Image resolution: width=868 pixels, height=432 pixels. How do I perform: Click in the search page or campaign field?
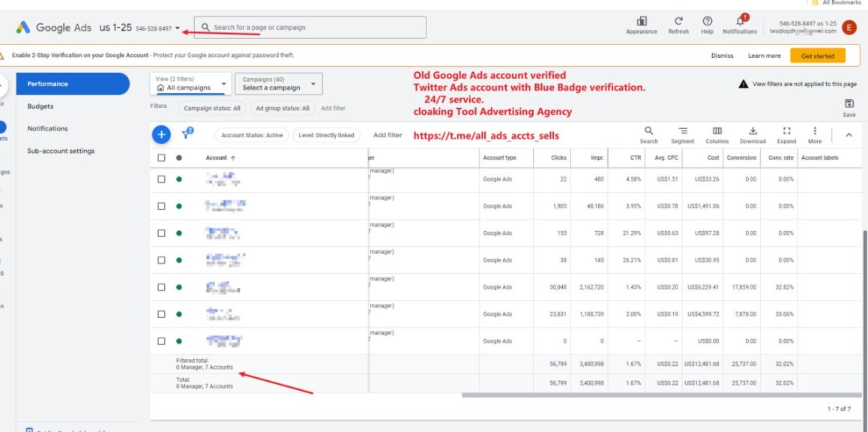point(310,27)
